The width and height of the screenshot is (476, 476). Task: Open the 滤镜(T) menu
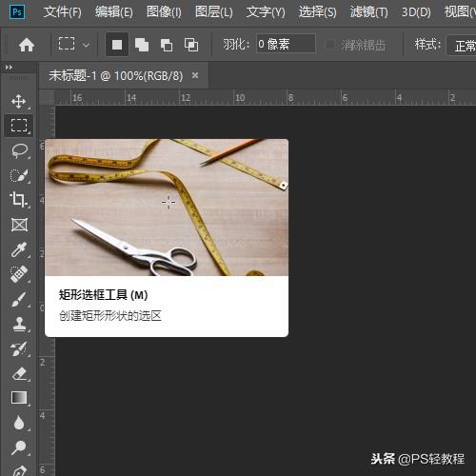369,12
